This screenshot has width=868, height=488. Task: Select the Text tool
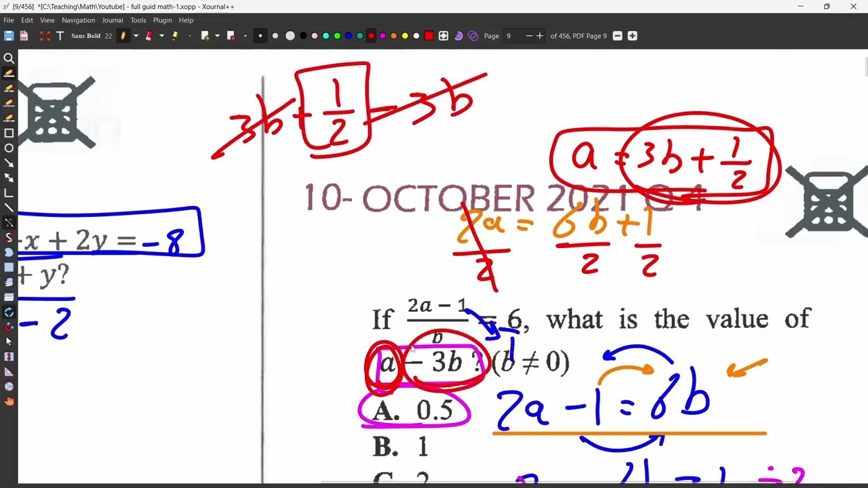(60, 36)
